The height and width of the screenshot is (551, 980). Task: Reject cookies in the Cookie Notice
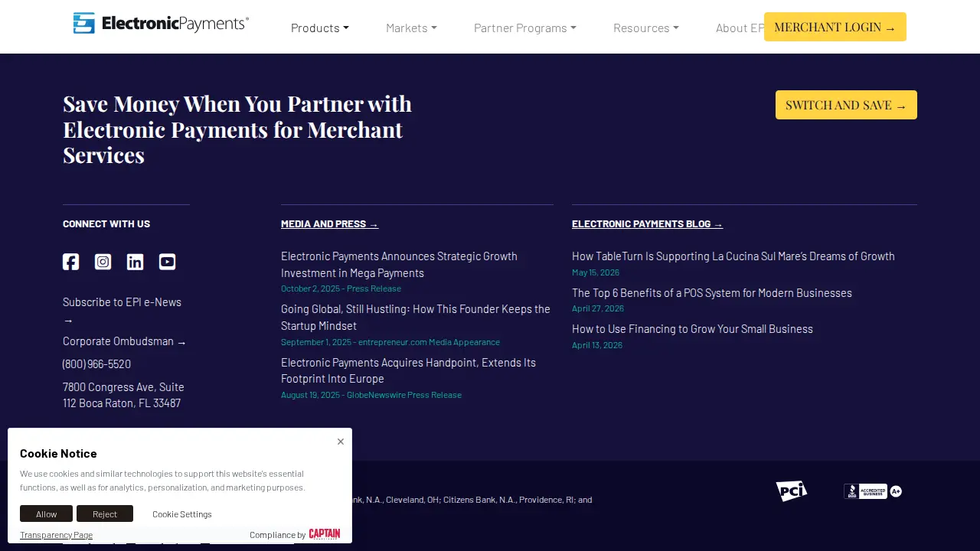[x=105, y=514]
